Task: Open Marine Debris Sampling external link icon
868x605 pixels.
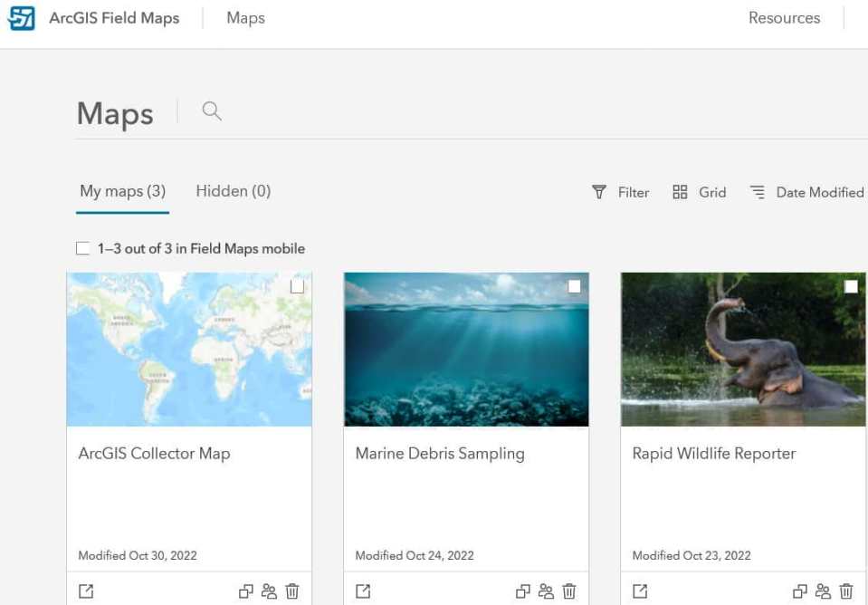Action: click(363, 591)
